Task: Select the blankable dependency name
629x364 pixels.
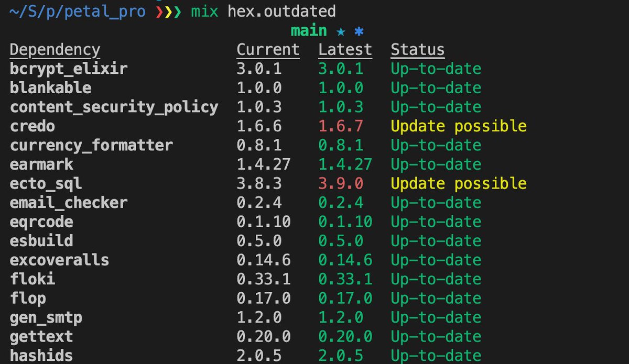Action: point(51,87)
